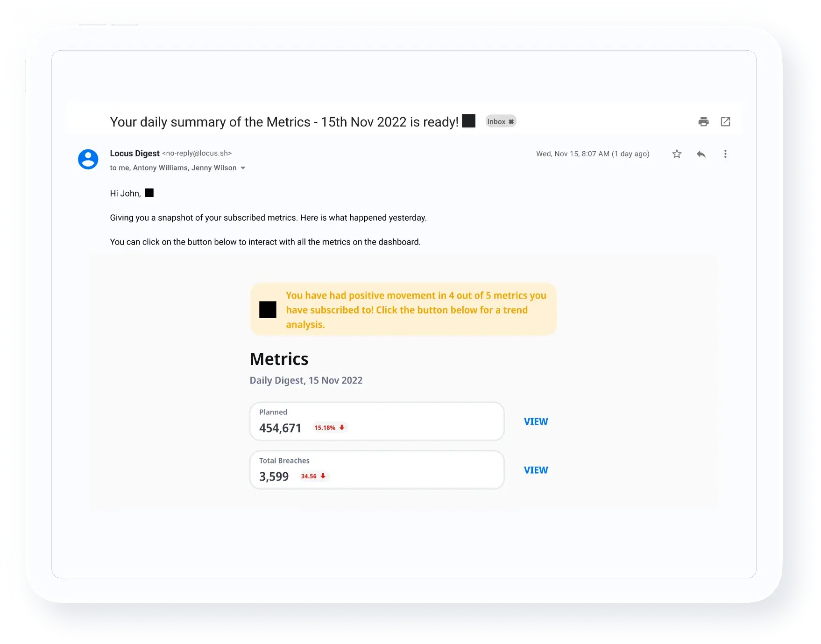Screen dimensions: 821x644
Task: Click the 34.56 down-trend badge
Action: pos(313,476)
